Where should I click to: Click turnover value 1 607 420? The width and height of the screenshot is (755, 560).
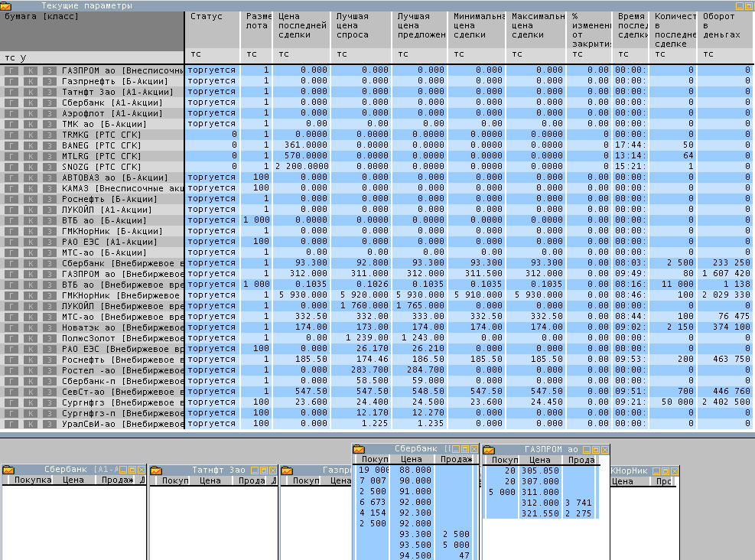point(726,274)
